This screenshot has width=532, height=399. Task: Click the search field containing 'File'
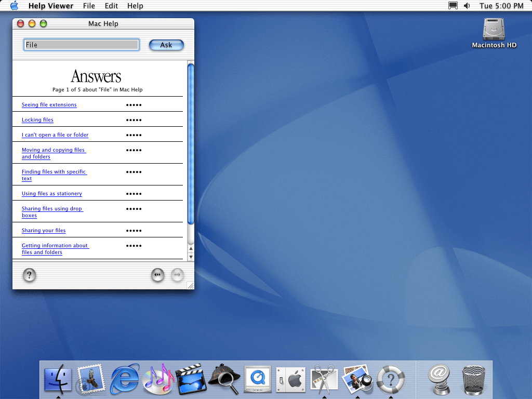(82, 45)
